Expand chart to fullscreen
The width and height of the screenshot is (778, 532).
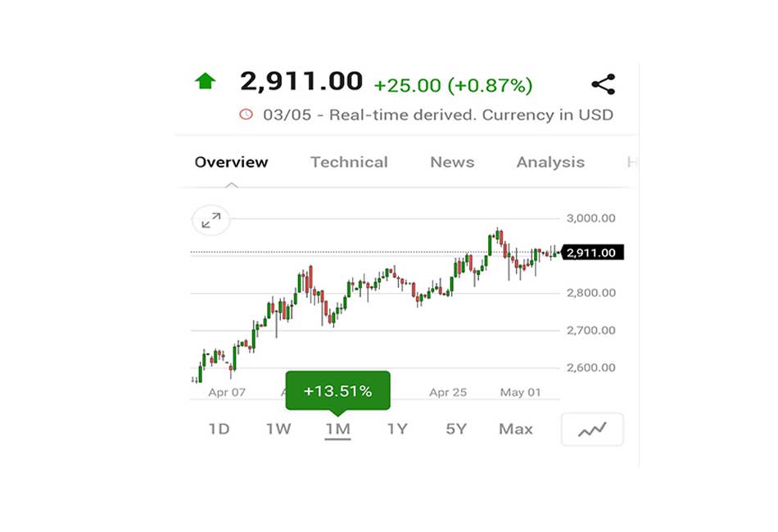pyautogui.click(x=210, y=220)
